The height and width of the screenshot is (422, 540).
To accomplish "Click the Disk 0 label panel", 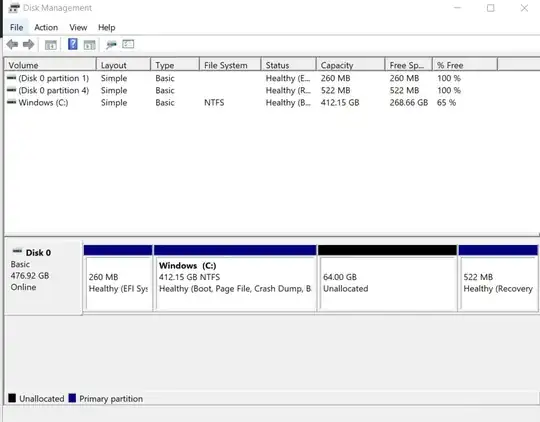I will (x=43, y=277).
